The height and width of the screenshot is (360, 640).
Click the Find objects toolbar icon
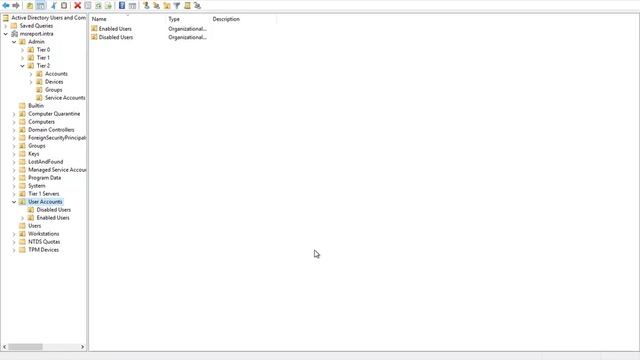(x=187, y=6)
